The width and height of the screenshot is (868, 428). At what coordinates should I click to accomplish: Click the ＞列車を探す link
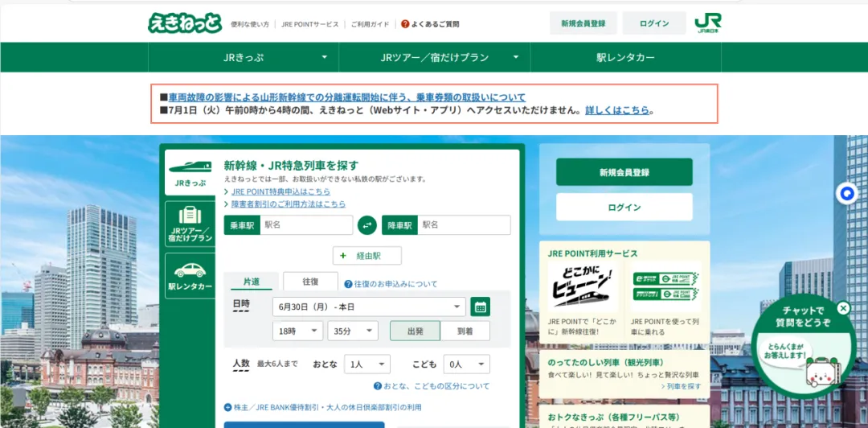(x=681, y=386)
